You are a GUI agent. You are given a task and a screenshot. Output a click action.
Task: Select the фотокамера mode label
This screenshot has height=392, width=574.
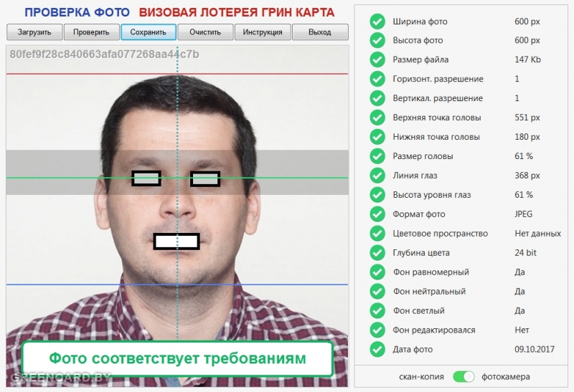click(506, 376)
